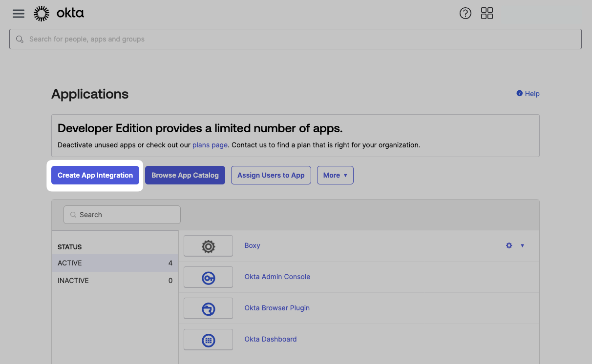Open the plans page link
The height and width of the screenshot is (364, 592).
(210, 145)
